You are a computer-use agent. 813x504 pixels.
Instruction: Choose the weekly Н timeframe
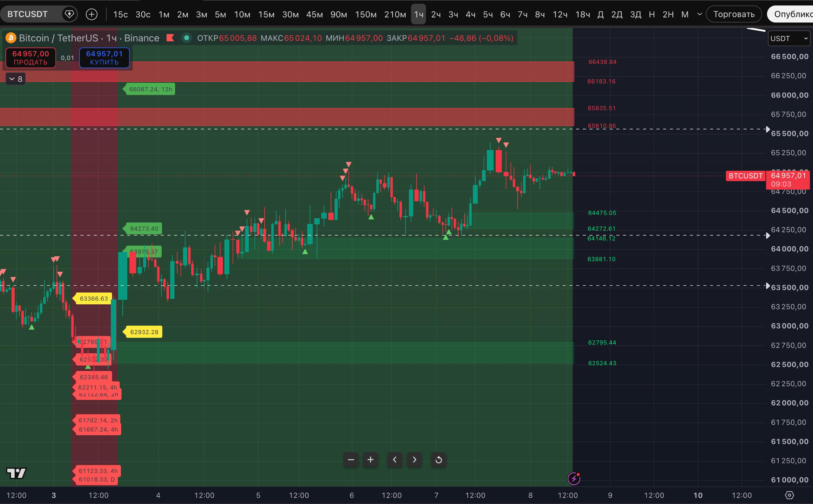pos(652,14)
